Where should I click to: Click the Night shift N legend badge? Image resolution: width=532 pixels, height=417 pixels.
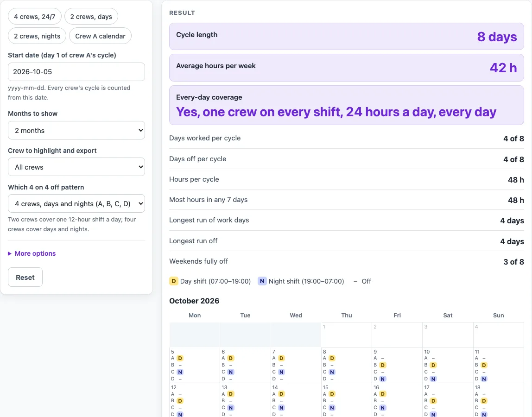pyautogui.click(x=262, y=281)
